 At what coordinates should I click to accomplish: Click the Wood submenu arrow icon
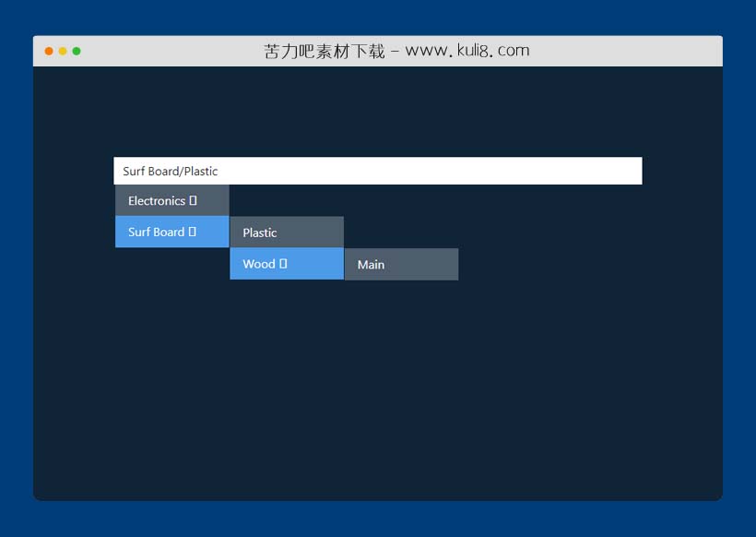[x=283, y=264]
